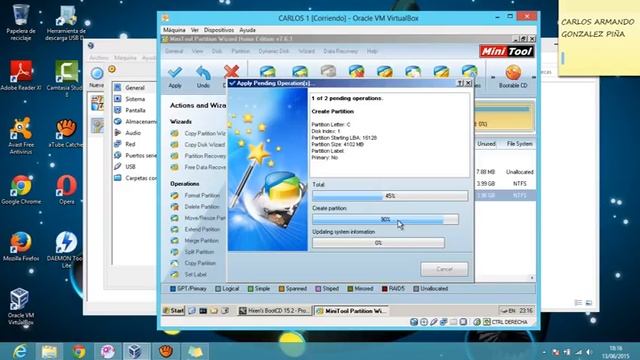
Task: Click the Unused column header
Action: (x=486, y=144)
